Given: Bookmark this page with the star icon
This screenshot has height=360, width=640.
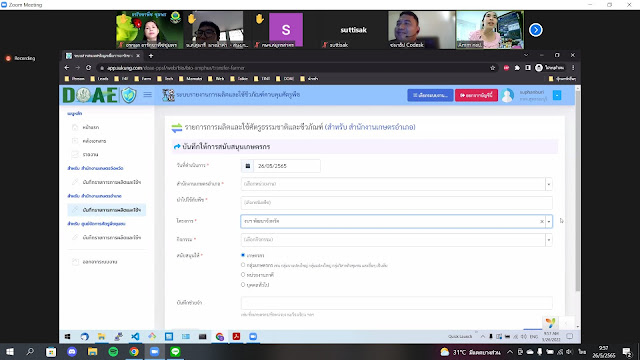Looking at the screenshot, I should (493, 68).
